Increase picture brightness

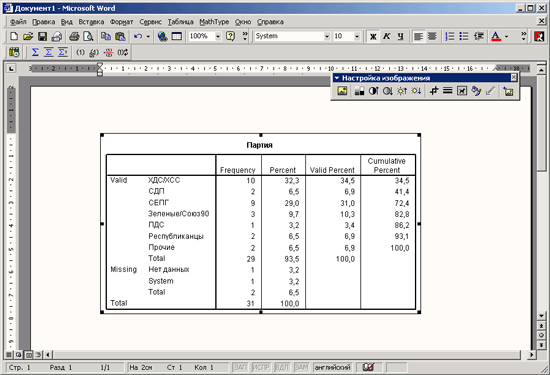(x=402, y=91)
